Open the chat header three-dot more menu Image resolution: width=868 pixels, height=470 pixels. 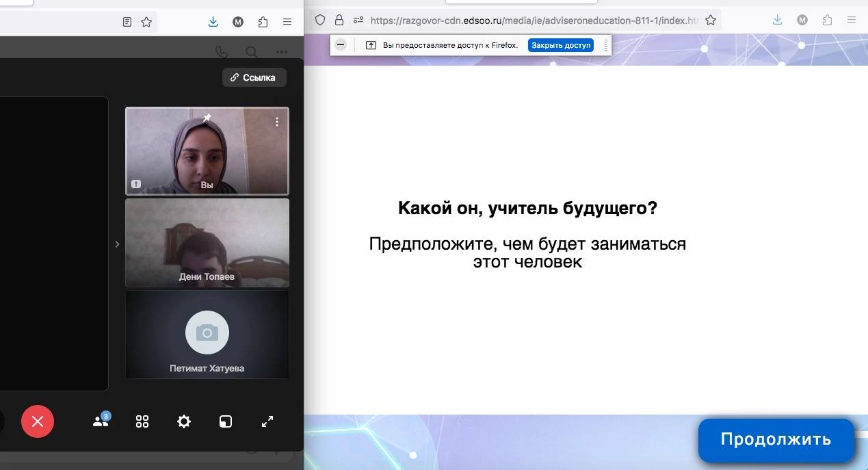[x=282, y=52]
